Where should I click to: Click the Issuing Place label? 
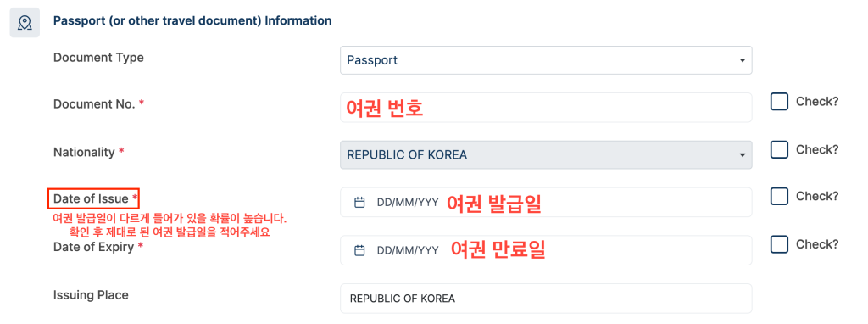[x=91, y=295]
